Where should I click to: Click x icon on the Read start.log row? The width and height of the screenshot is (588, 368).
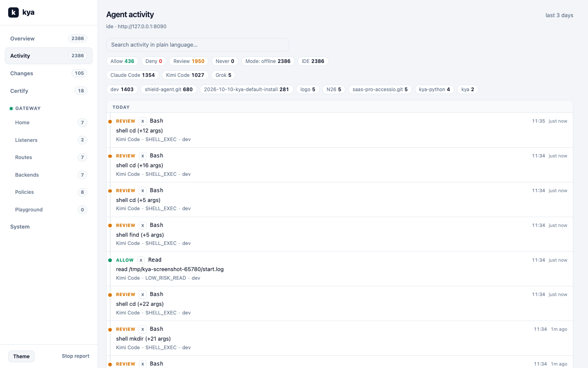click(141, 260)
